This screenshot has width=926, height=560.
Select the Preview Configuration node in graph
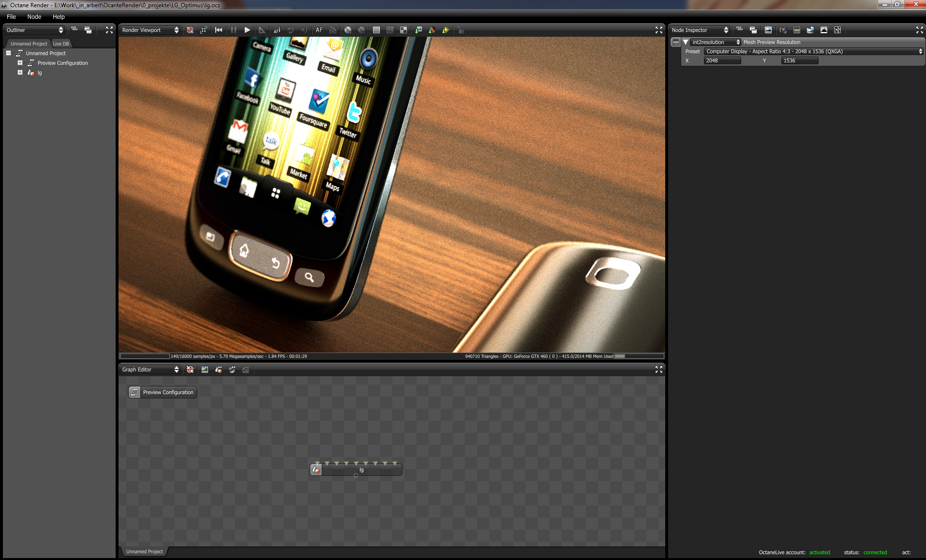tap(163, 392)
